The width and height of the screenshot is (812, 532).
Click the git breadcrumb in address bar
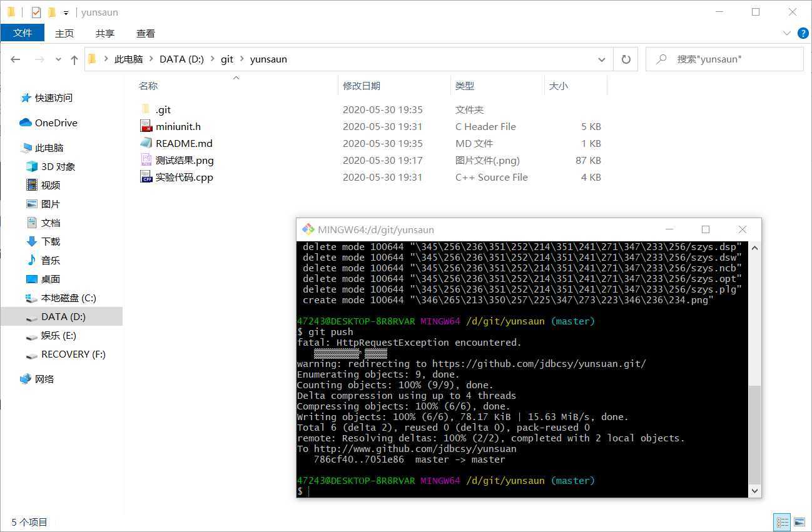pyautogui.click(x=227, y=59)
